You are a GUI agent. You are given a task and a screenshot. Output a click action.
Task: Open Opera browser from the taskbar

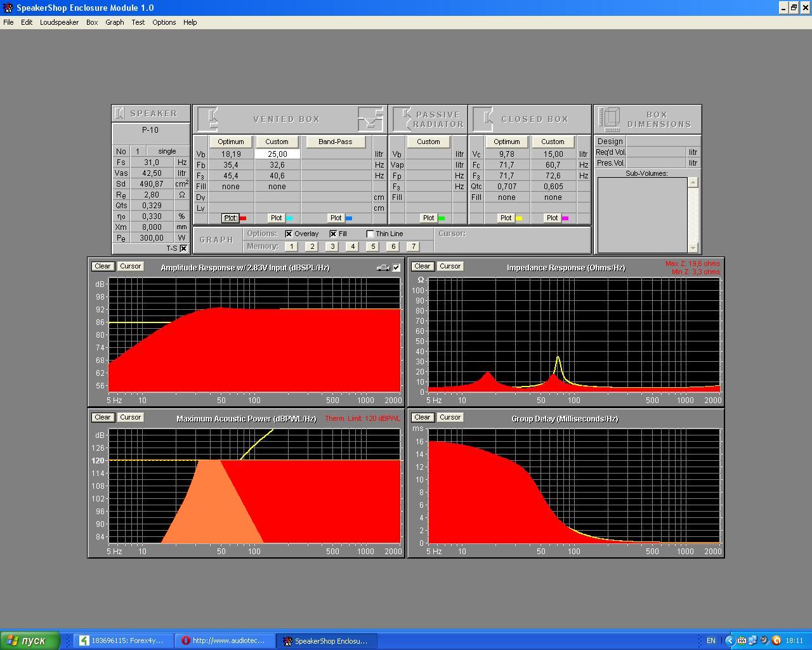click(x=226, y=640)
